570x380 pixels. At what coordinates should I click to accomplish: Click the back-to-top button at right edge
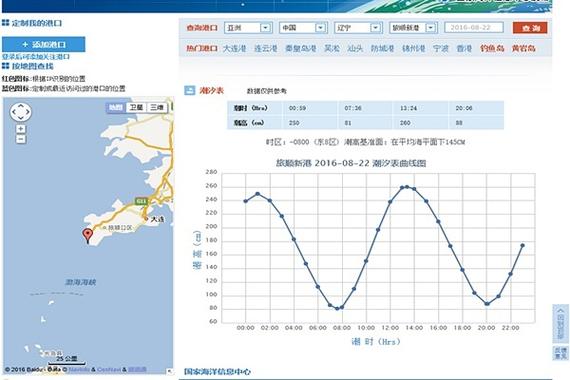pyautogui.click(x=561, y=324)
